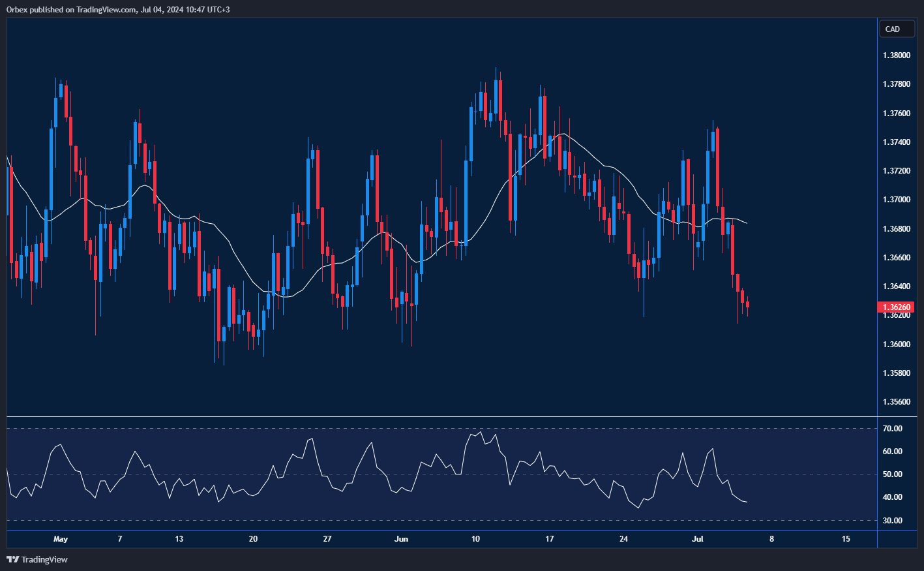Select the Jul date on time axis
Image resolution: width=924 pixels, height=571 pixels.
point(698,539)
